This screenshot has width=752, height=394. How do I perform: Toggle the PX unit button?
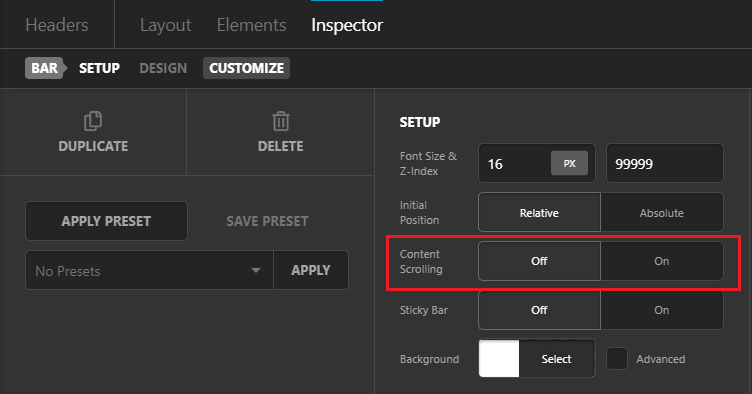coord(569,163)
